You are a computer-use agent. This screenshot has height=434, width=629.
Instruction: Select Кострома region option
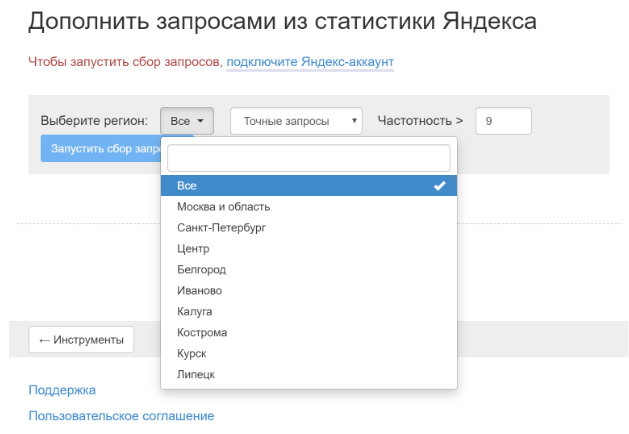(309, 333)
